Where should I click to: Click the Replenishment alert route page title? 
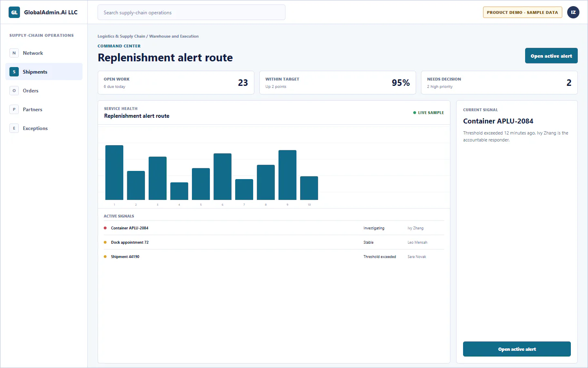point(165,58)
